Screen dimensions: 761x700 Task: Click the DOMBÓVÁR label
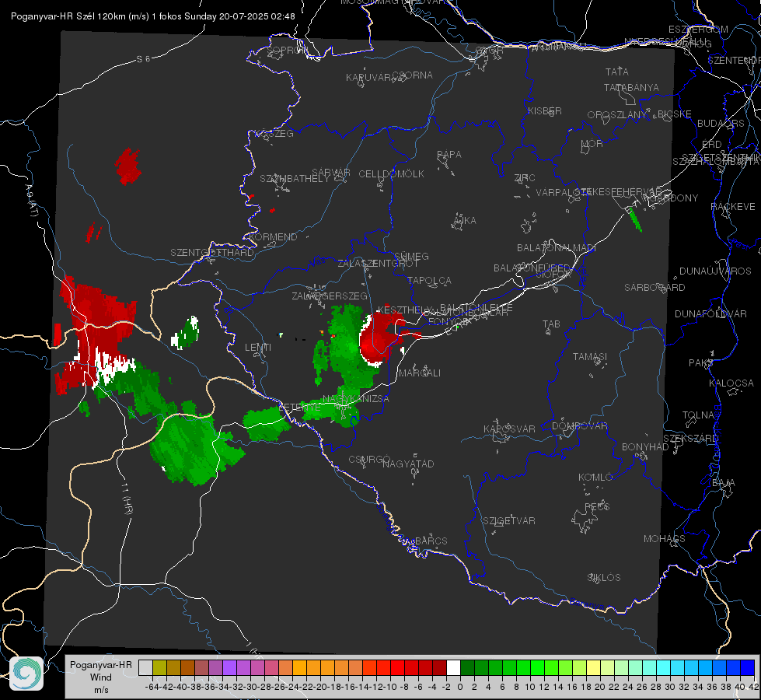point(579,426)
